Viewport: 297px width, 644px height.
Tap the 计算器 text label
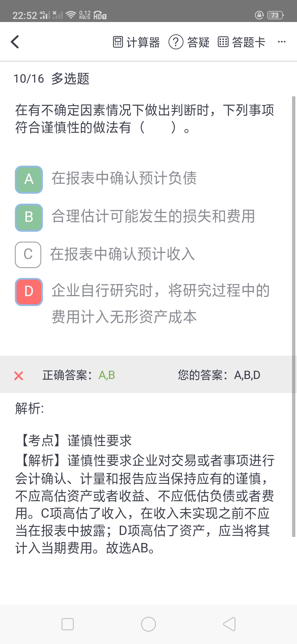[143, 42]
